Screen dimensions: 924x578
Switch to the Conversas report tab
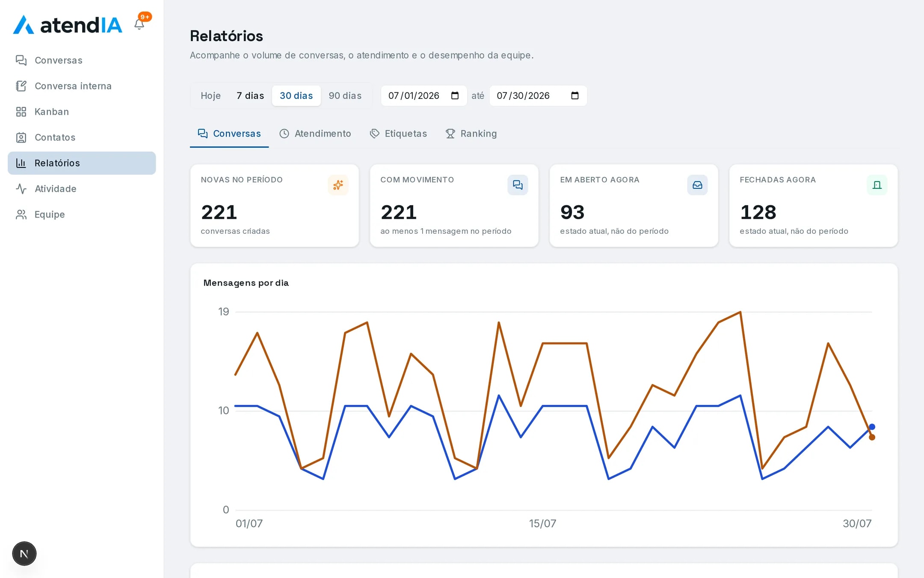click(229, 134)
